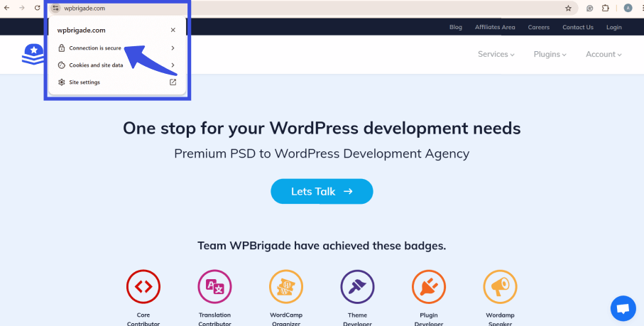644x326 pixels.
Task: Reload the page with refresh icon
Action: tap(38, 9)
